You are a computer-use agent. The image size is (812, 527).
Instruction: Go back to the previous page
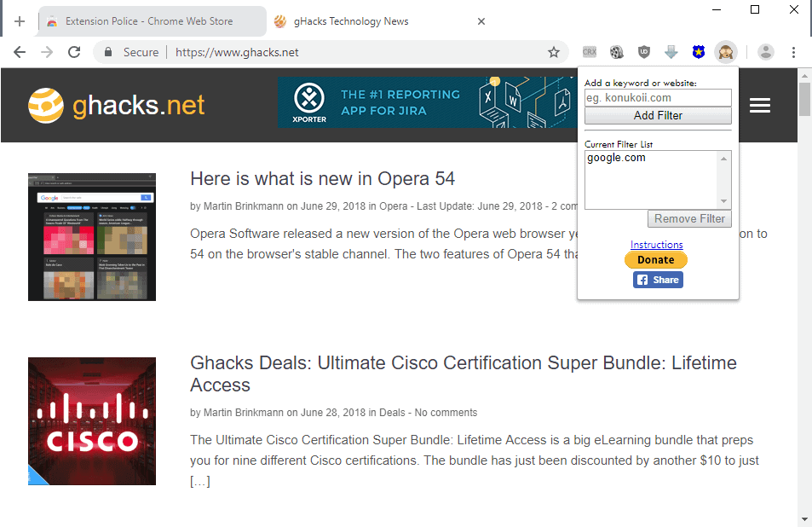click(20, 52)
